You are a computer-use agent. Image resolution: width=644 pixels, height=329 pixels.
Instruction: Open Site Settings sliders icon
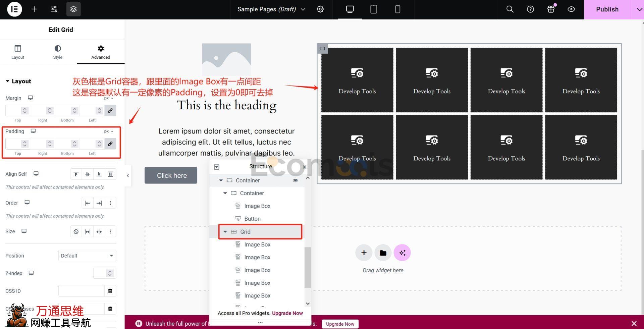click(54, 9)
